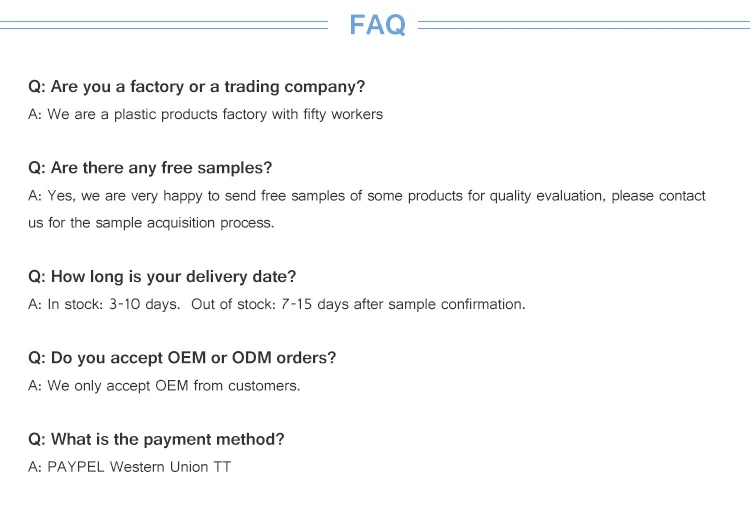Click the 'We only accept OEM' answer
The height and width of the screenshot is (514, 750).
[x=164, y=385]
